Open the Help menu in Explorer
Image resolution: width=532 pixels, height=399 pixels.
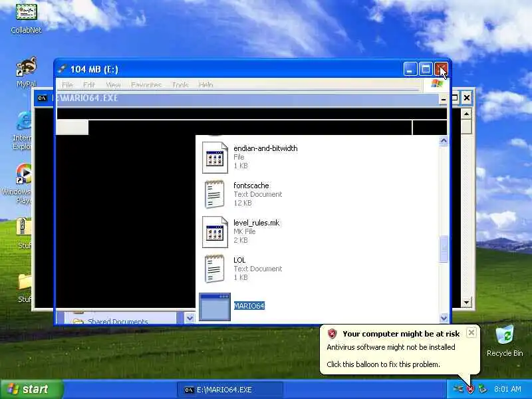205,84
